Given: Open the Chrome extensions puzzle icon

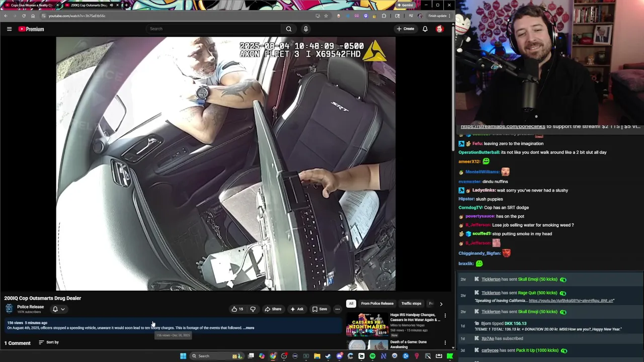Looking at the screenshot, I should [x=384, y=16].
